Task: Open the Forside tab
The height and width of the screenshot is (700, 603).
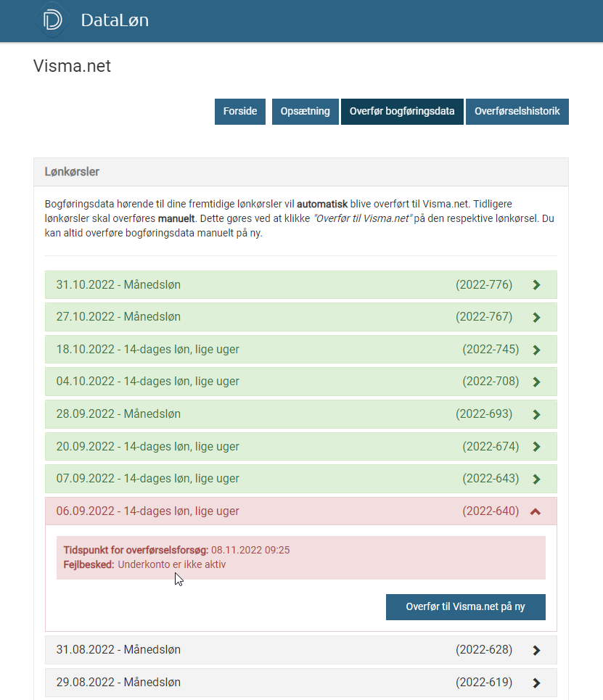Action: coord(240,112)
